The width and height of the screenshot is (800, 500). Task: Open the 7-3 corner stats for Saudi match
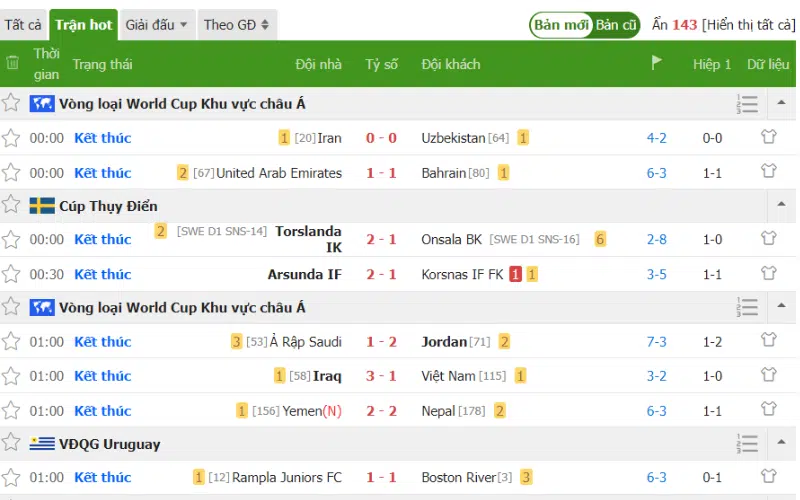[657, 342]
